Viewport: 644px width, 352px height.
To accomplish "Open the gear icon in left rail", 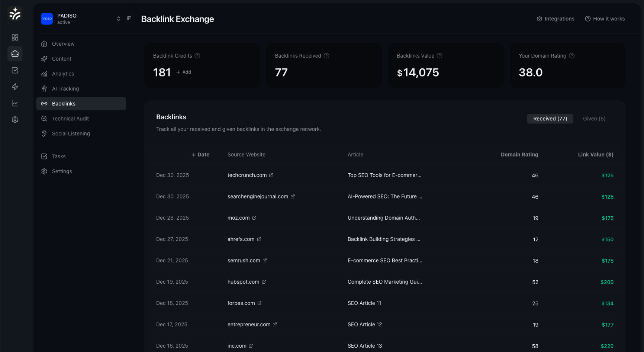I will click(15, 120).
